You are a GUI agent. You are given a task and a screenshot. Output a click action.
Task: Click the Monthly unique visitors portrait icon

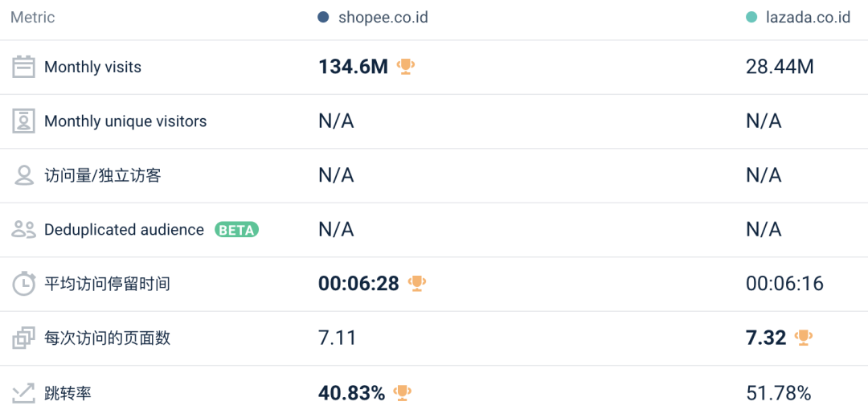coord(23,121)
